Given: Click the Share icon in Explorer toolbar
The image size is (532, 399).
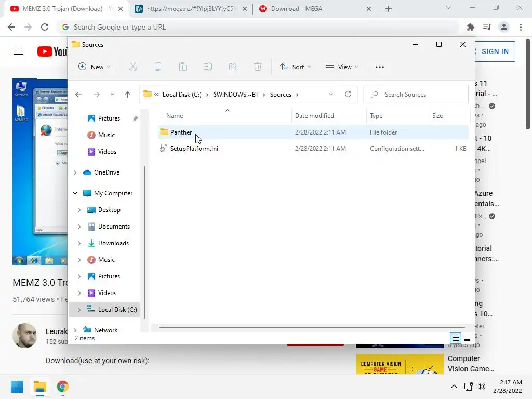Looking at the screenshot, I should 233,67.
